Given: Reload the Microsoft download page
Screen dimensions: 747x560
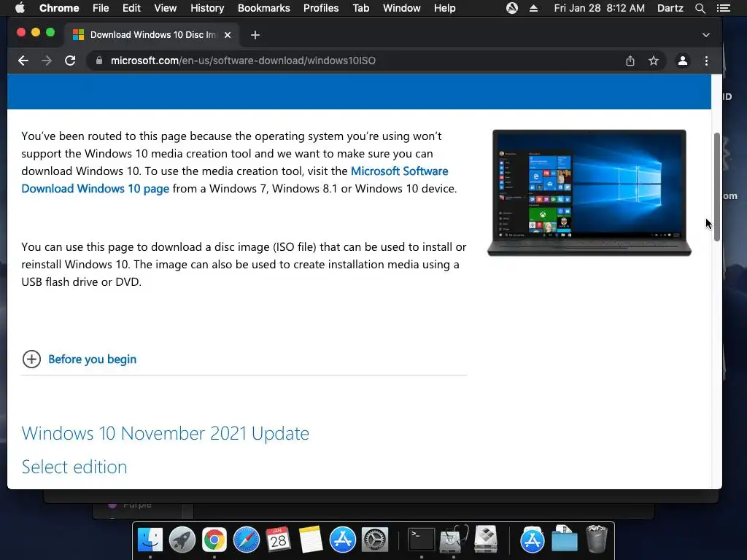Looking at the screenshot, I should pyautogui.click(x=70, y=61).
